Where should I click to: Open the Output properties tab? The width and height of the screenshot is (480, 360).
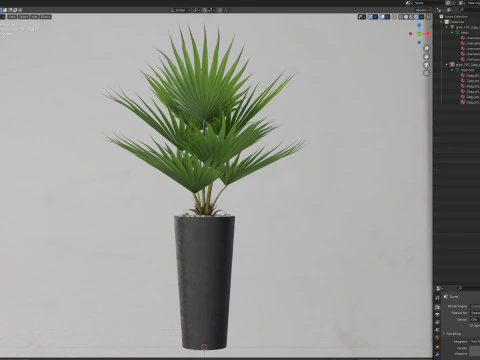(x=437, y=315)
